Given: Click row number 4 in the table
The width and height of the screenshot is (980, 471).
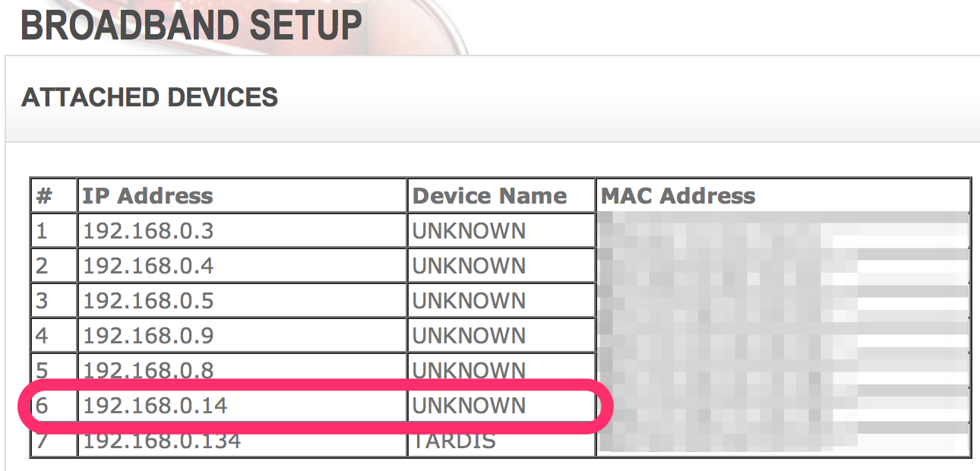Looking at the screenshot, I should pyautogui.click(x=42, y=336).
